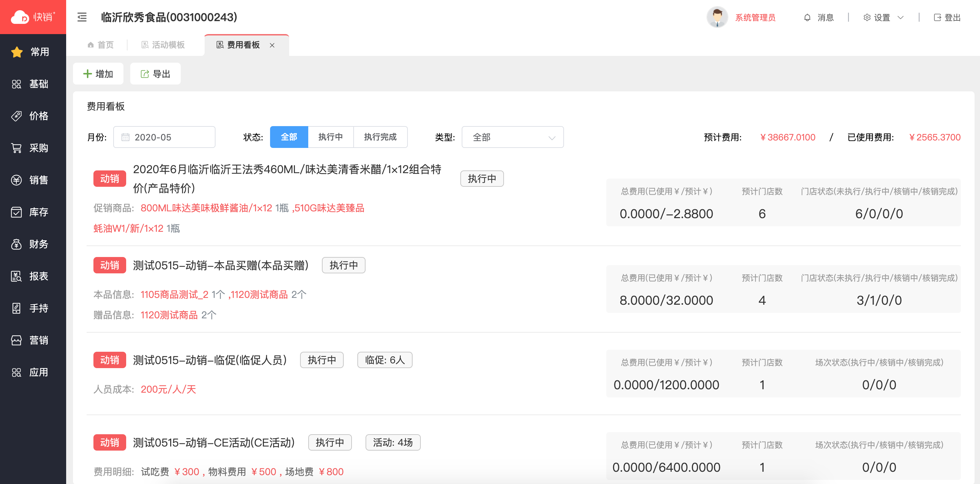Collapse the sidebar with the hamburger icon
The image size is (980, 484).
[82, 17]
